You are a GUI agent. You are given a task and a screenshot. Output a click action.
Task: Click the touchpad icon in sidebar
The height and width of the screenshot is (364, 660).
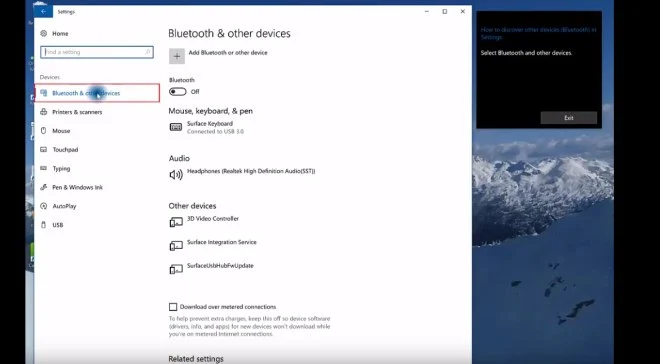[43, 149]
